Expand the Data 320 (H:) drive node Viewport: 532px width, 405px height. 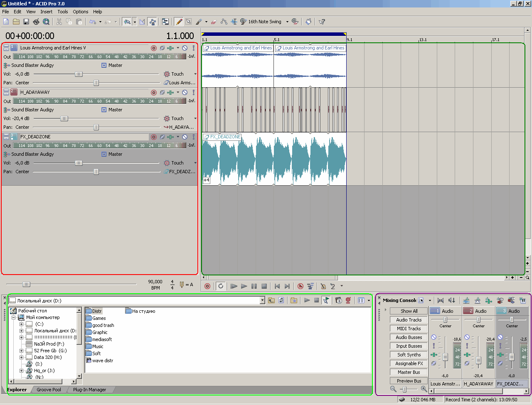click(x=22, y=357)
